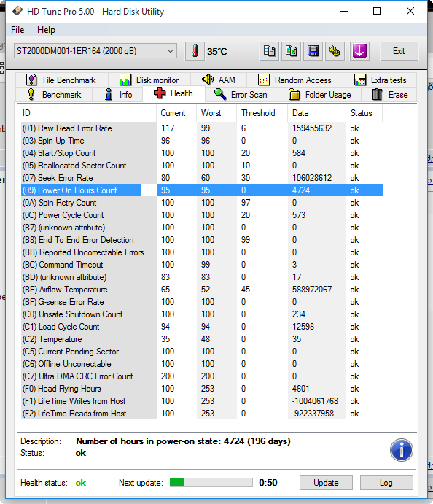Click the thermometer temperature icon
Viewport: 433px width, 504px height.
195,51
